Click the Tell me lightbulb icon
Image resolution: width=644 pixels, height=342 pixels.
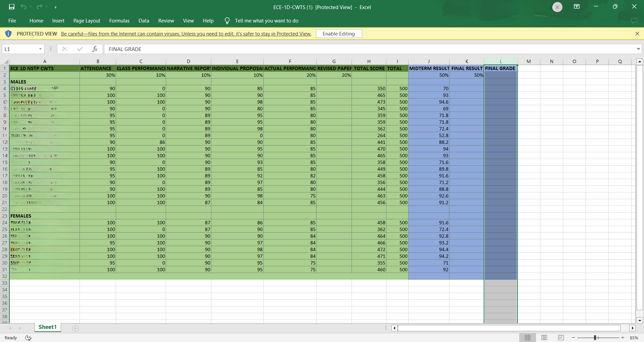point(227,21)
